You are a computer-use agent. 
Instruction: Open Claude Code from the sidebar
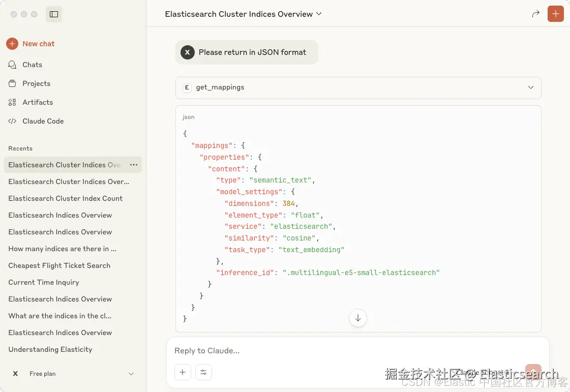[x=36, y=121]
